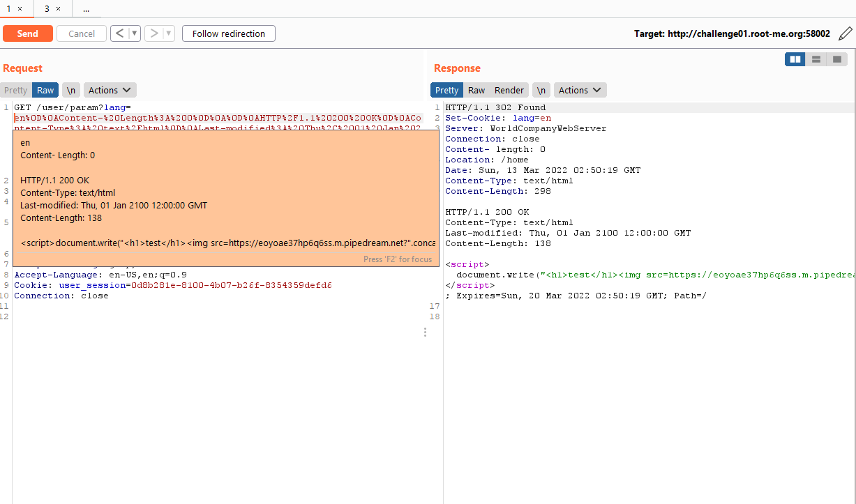The width and height of the screenshot is (856, 504).
Task: Click the Response panel heading
Action: coord(457,68)
